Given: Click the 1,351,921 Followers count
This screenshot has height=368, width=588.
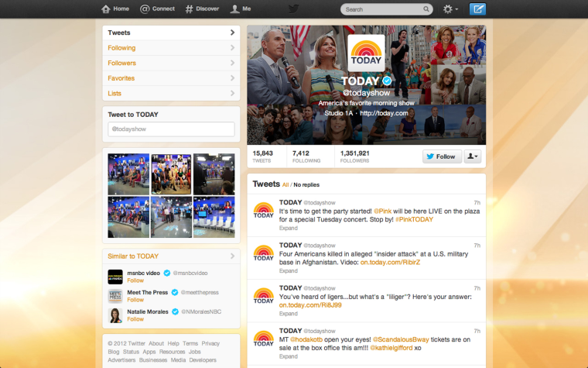Looking at the screenshot, I should point(355,156).
